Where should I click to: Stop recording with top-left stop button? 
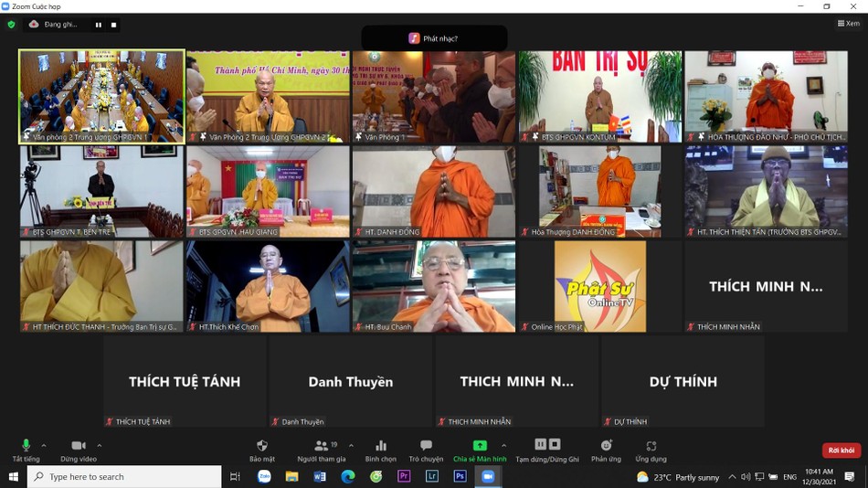point(113,25)
